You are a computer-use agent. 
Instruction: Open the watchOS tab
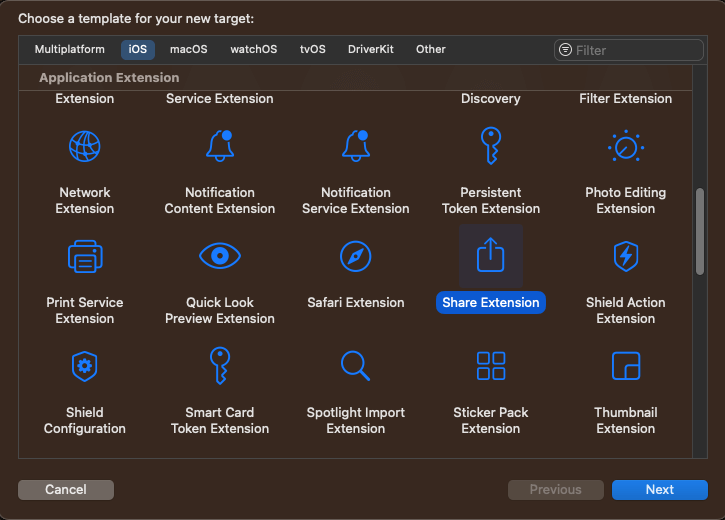tap(254, 49)
